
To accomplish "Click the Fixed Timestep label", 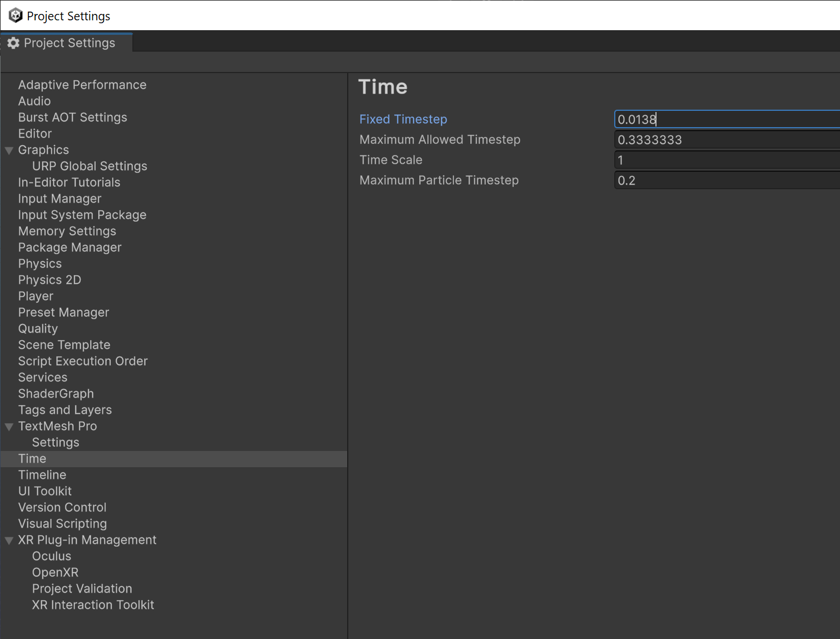I will [403, 119].
